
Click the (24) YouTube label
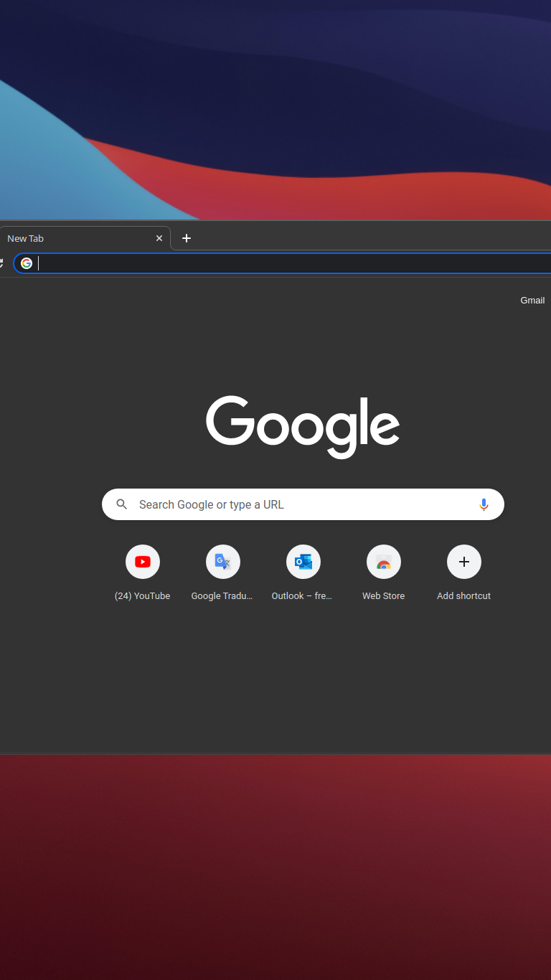tap(142, 596)
